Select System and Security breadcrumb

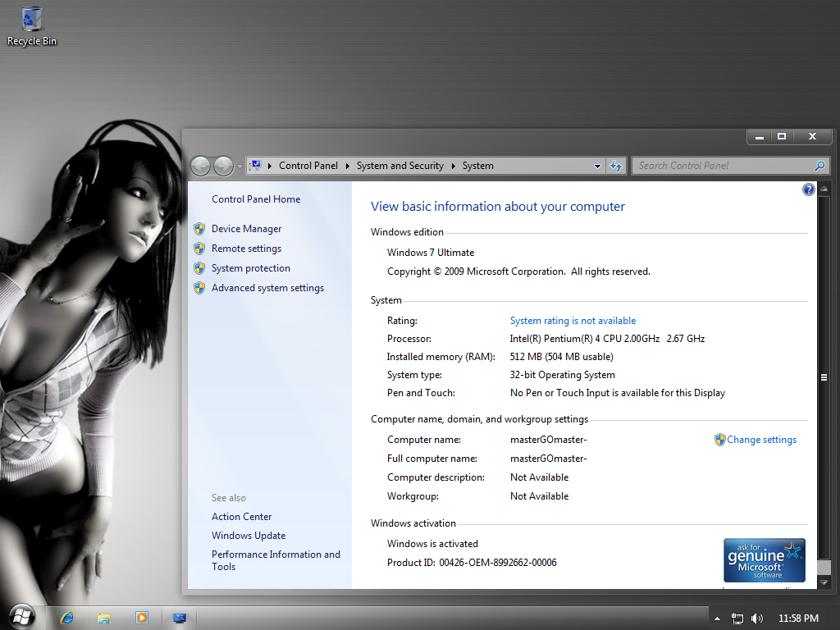click(400, 166)
